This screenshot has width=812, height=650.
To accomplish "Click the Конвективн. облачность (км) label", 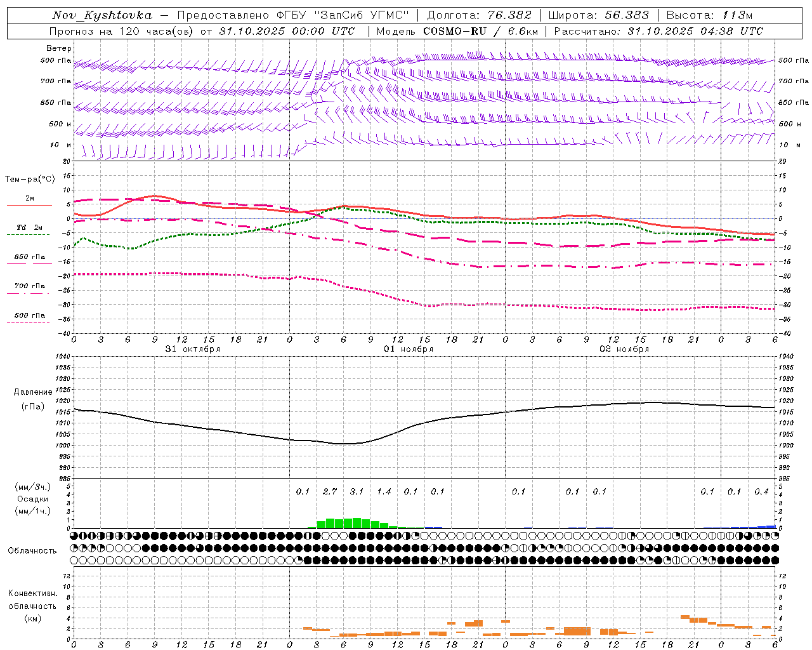I will [x=32, y=606].
